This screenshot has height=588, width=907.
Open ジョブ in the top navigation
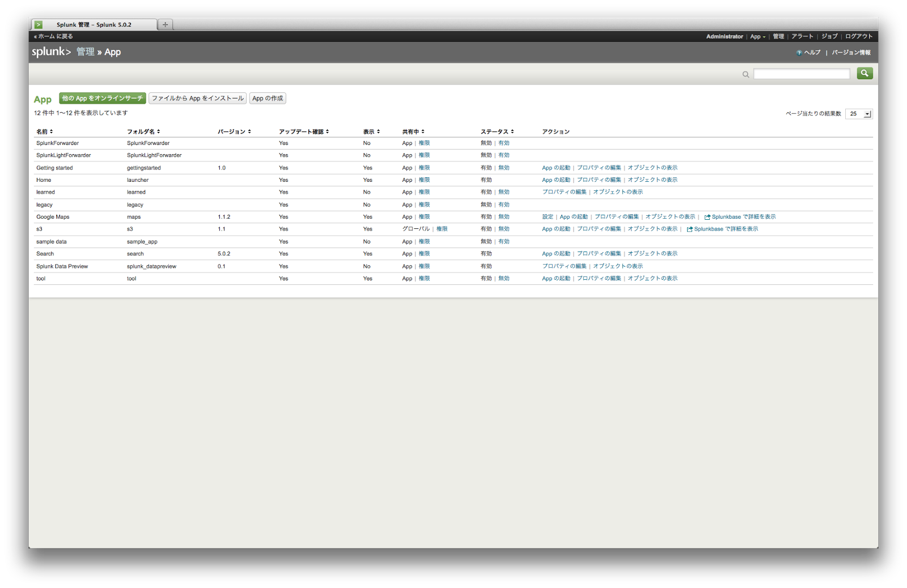click(x=829, y=36)
